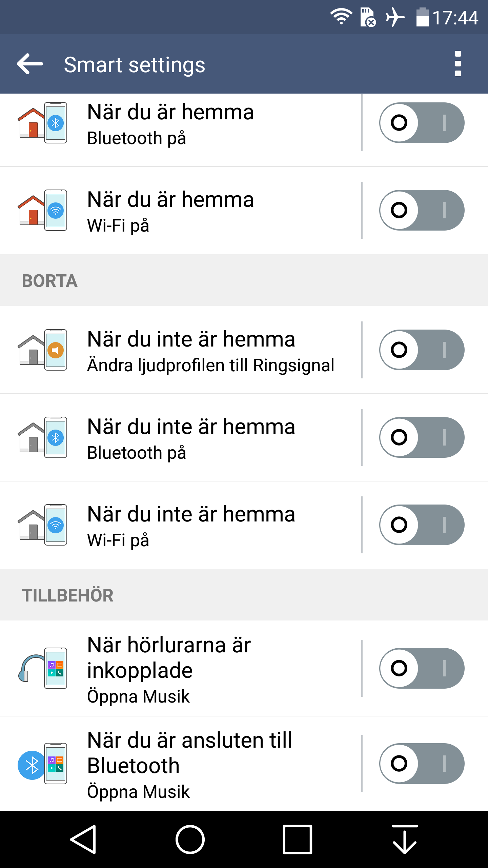This screenshot has height=868, width=488.
Task: Toggle the Ändra ljudprofilen till Ringsignal switch
Action: 422,350
